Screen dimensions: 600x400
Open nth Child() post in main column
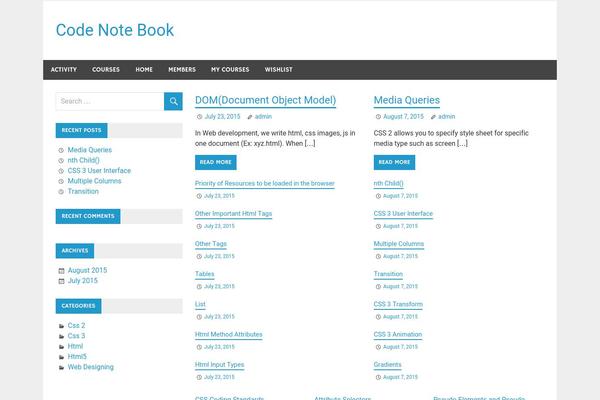coord(388,184)
